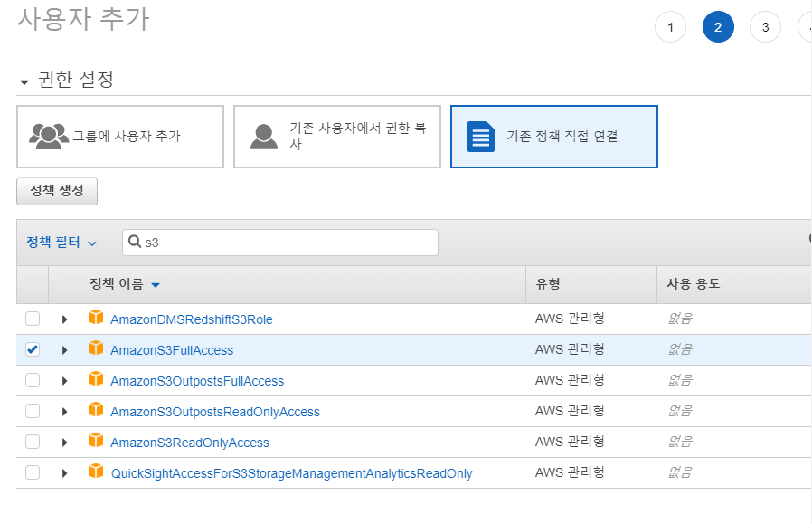This screenshot has width=812, height=524.
Task: Click the cube icon next to AmazonS3ReadOnlyAccess
Action: tap(95, 442)
